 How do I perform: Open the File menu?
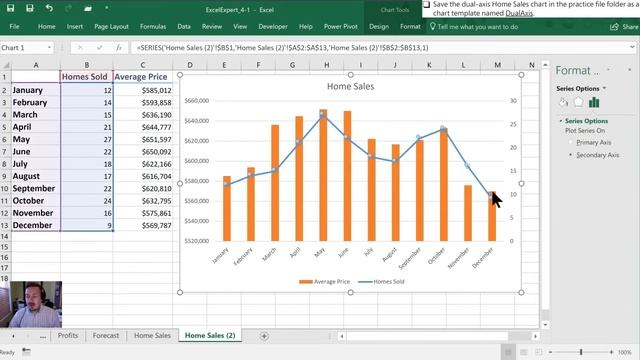14,27
